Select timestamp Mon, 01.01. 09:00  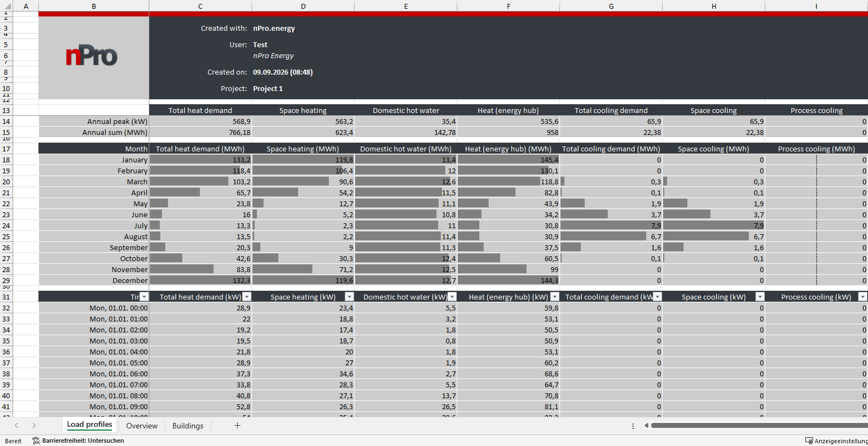point(94,407)
